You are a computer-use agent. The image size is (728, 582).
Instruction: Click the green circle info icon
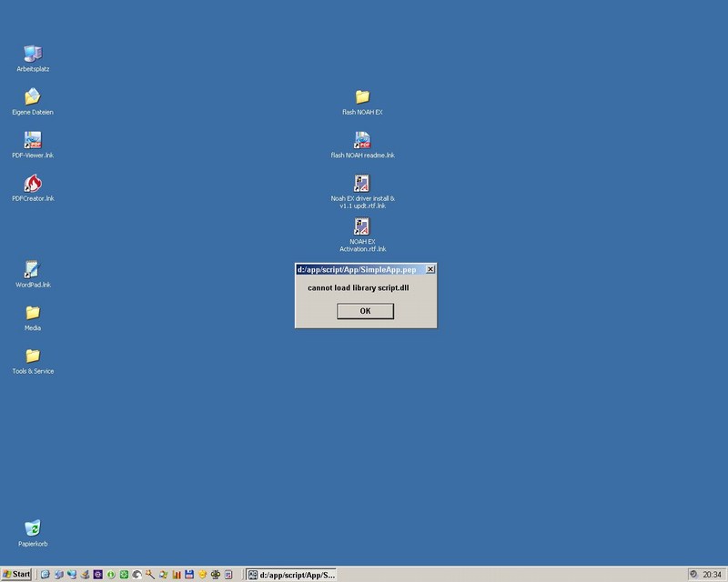(x=111, y=575)
